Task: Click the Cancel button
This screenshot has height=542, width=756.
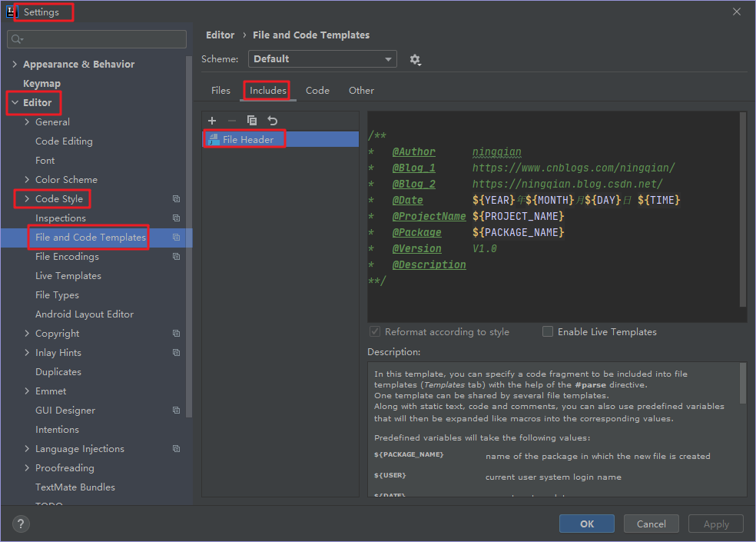Action: [651, 524]
